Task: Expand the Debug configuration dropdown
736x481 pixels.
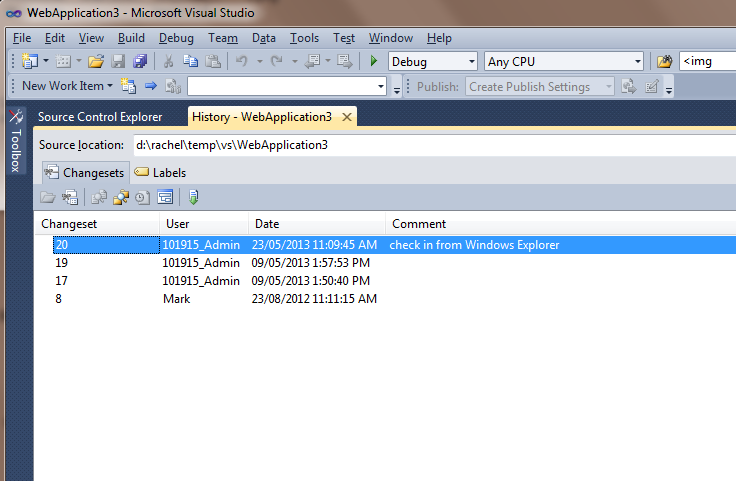Action: tap(472, 62)
